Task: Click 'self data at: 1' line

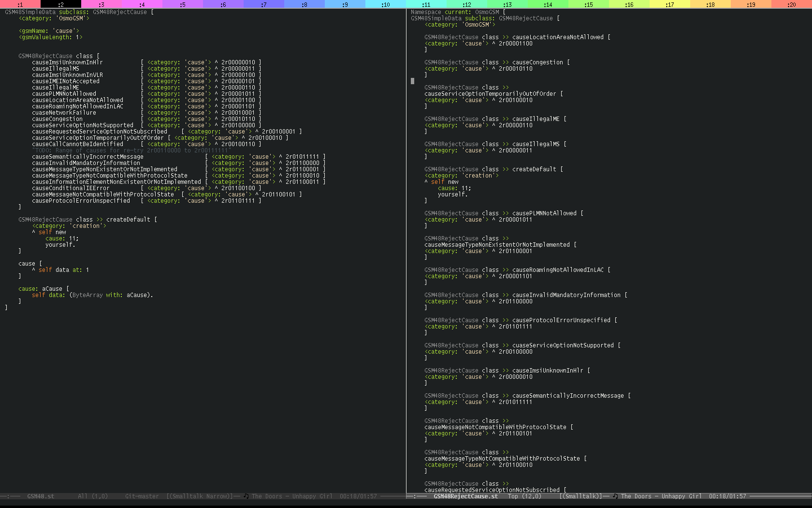Action: [x=60, y=270]
